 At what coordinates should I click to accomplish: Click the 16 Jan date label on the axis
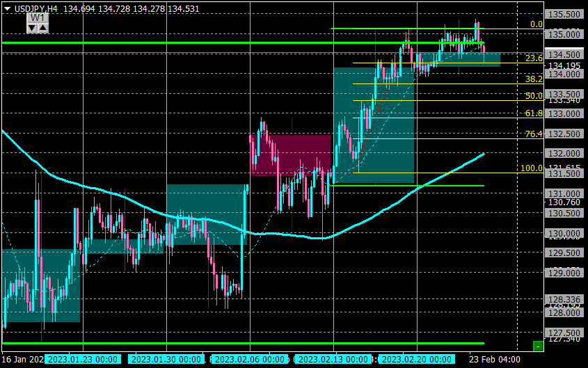click(x=23, y=360)
